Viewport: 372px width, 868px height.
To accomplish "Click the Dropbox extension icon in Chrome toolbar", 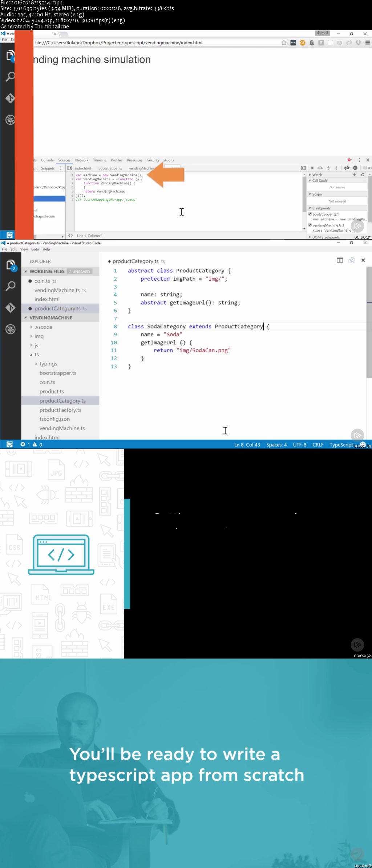I will click(x=358, y=43).
